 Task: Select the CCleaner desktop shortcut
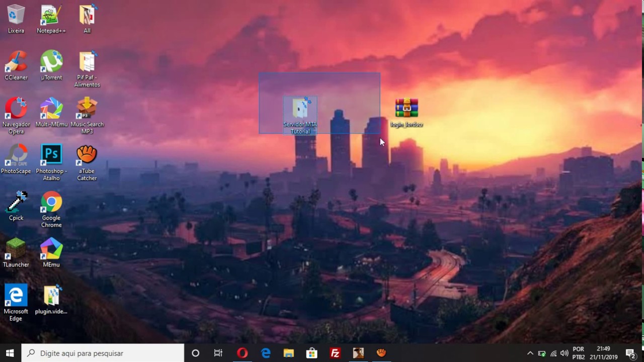click(16, 65)
